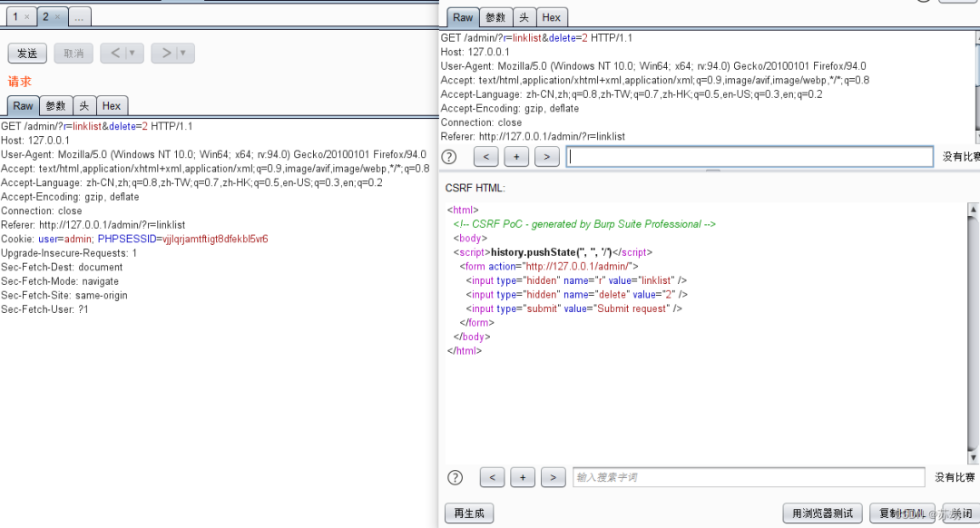The height and width of the screenshot is (528, 980).
Task: Click the 'Upgrade-Insecure-Requests: 1' line
Action: point(69,253)
